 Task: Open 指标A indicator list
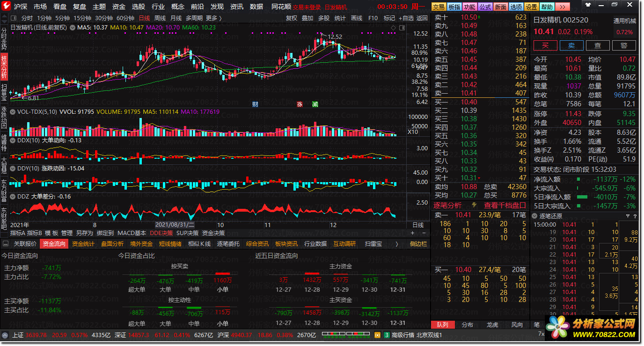18,233
